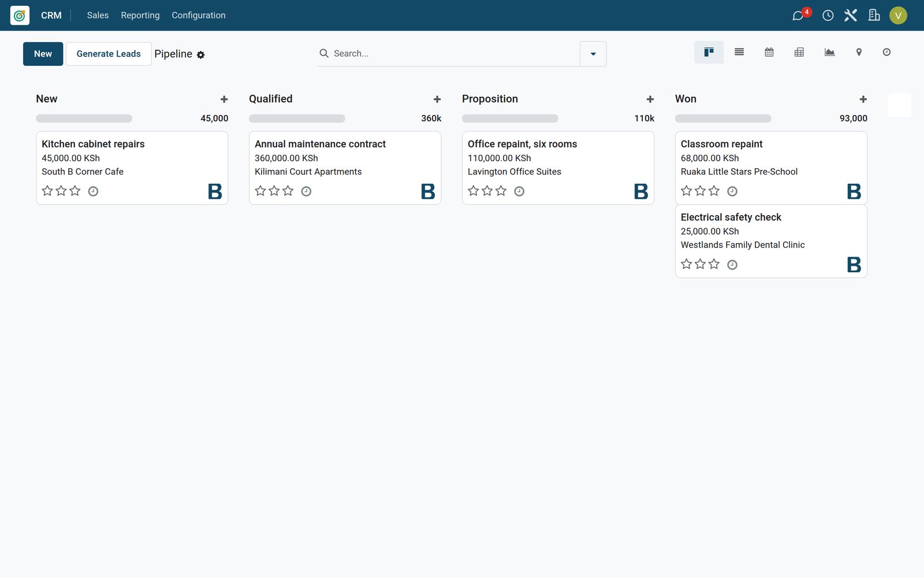Open activity clock on Kitchen cabinet repairs

[x=93, y=191]
